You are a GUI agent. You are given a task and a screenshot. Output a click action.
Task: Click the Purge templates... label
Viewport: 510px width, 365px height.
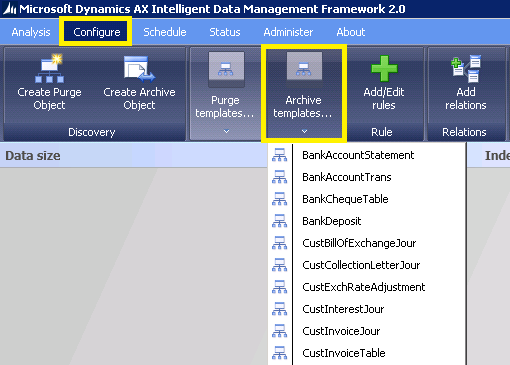(x=225, y=107)
